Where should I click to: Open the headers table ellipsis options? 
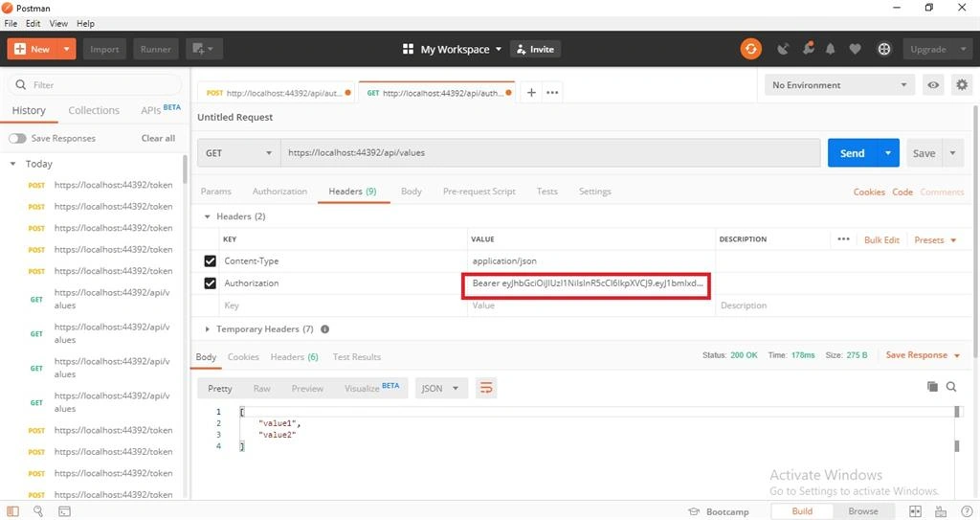(843, 239)
